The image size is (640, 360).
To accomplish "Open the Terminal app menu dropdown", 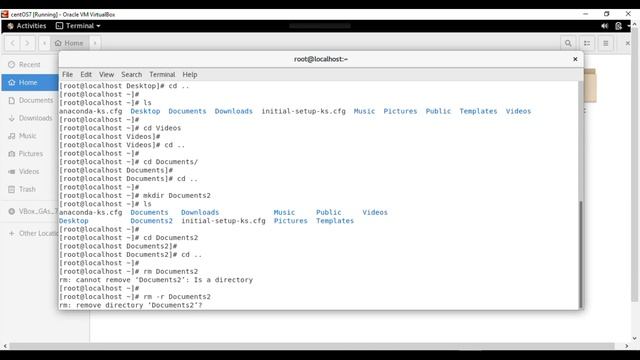I will (78, 26).
